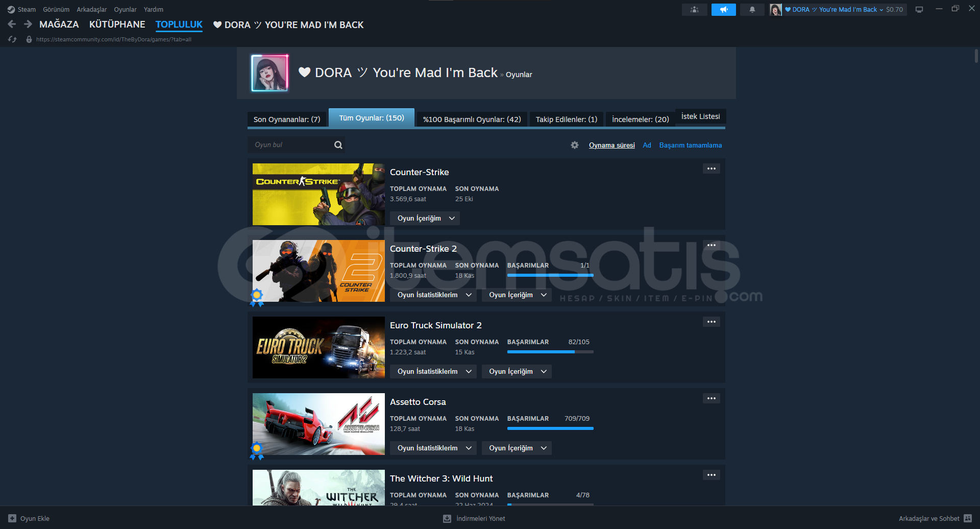Click the padlock icon beside URL

tap(29, 39)
